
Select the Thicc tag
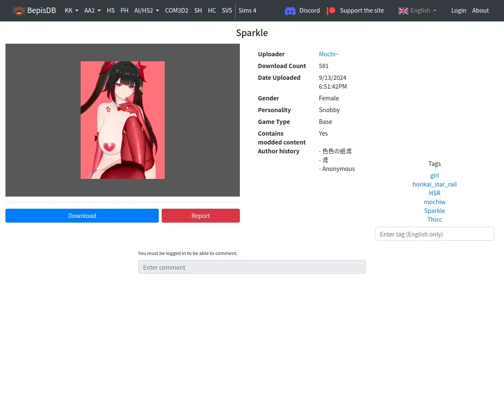click(435, 219)
